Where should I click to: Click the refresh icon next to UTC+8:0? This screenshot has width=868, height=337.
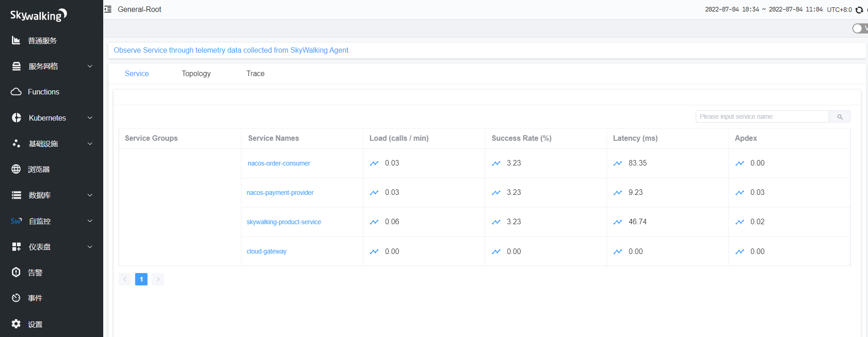[x=859, y=10]
